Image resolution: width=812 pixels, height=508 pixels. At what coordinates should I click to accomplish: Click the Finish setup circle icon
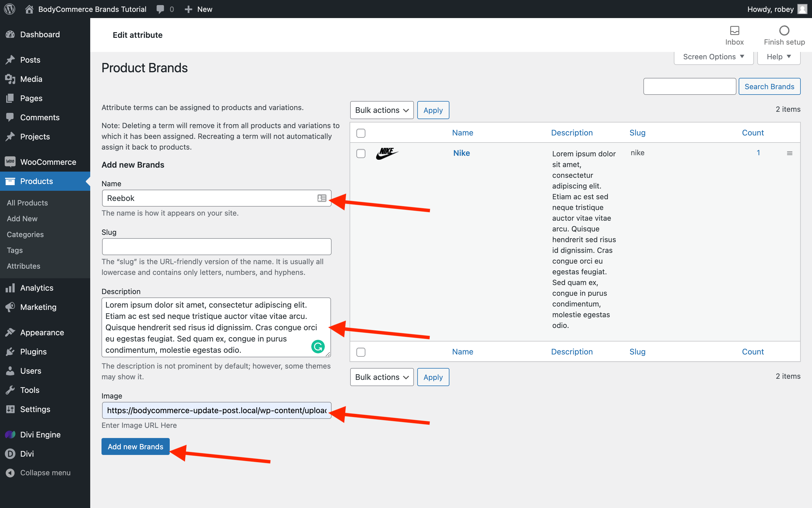784,30
